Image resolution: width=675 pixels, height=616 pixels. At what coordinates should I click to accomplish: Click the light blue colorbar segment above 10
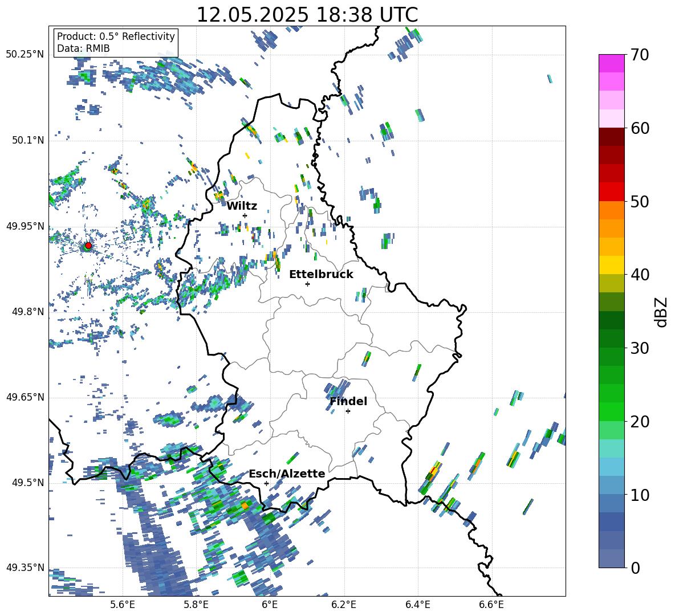611,485
